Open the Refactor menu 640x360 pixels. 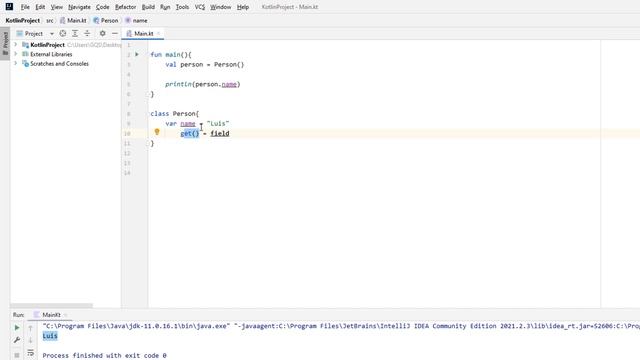[125, 7]
